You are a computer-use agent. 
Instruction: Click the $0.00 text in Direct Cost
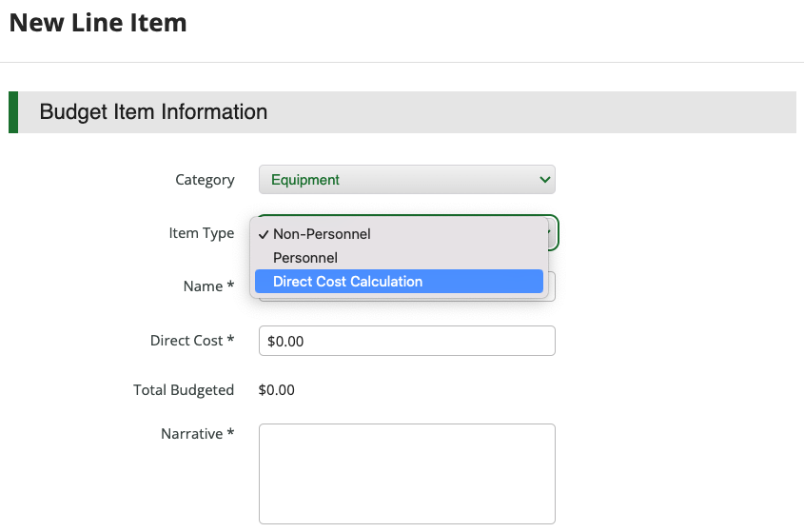point(285,341)
